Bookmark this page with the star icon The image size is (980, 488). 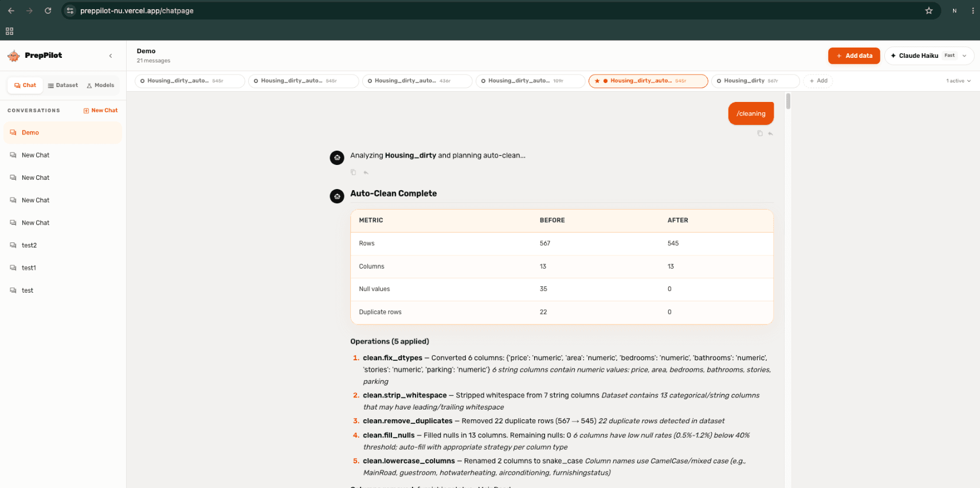tap(929, 10)
